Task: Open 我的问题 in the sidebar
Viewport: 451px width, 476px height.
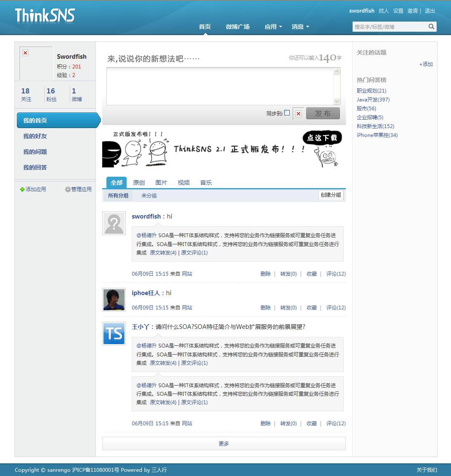Action: [35, 152]
